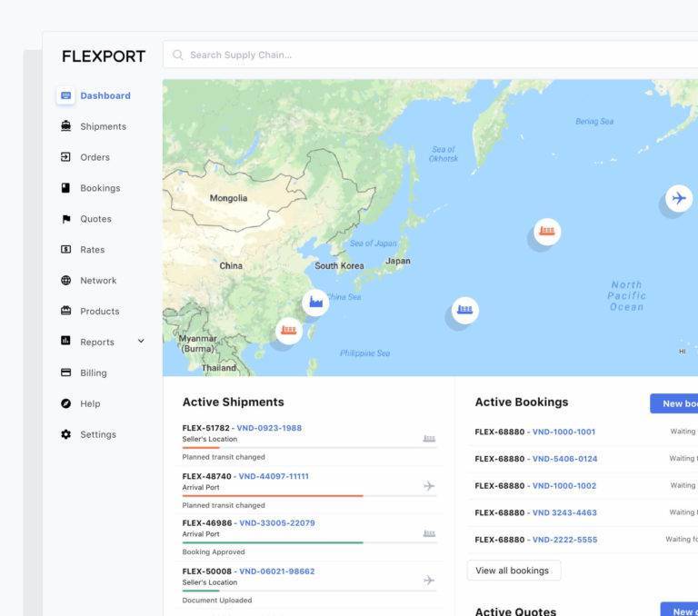The height and width of the screenshot is (616, 698).
Task: Click the FLEXPORT logo
Action: tap(104, 56)
